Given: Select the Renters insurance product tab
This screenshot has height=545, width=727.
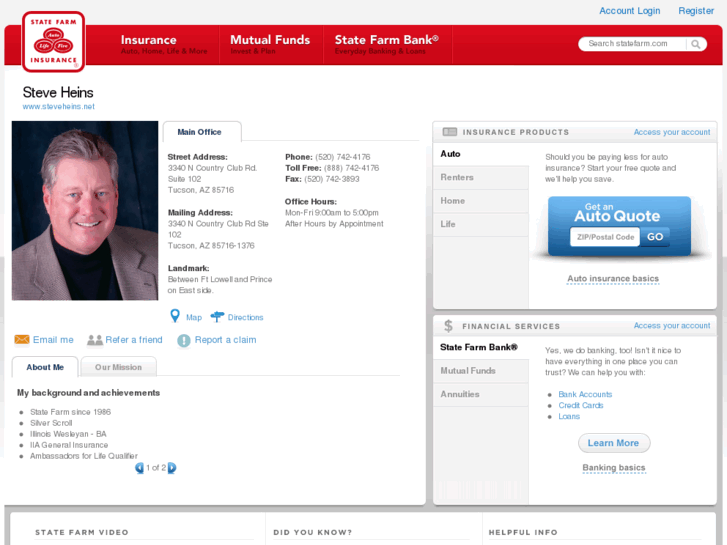Looking at the screenshot, I should point(481,177).
